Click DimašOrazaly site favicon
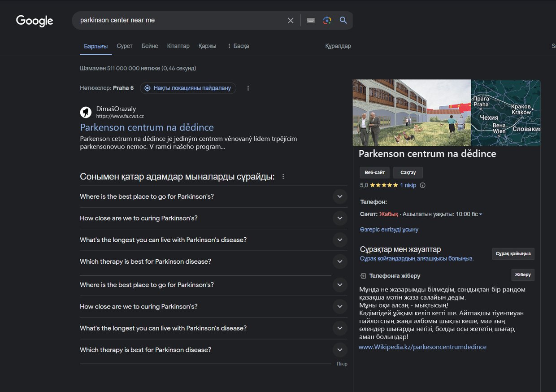This screenshot has height=392, width=556. tap(86, 112)
